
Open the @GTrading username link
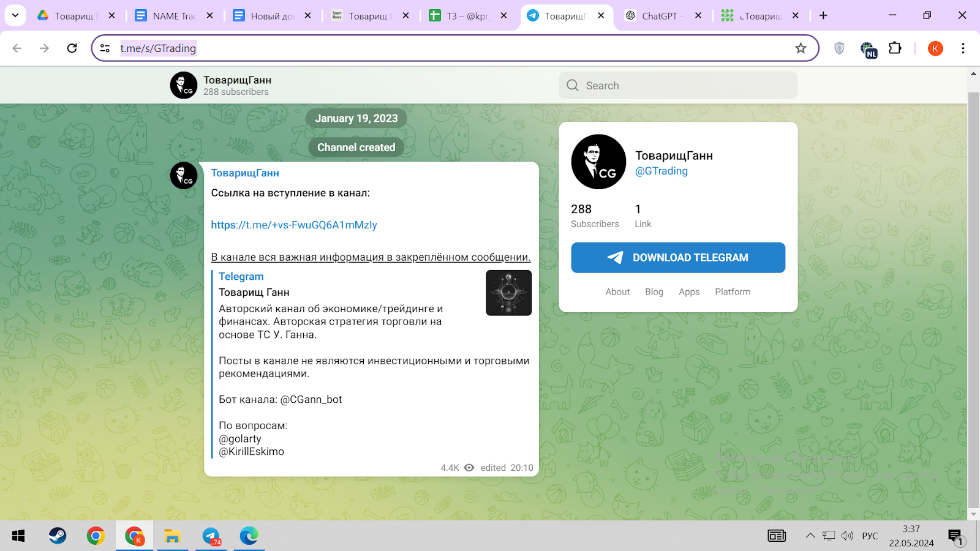pos(661,171)
